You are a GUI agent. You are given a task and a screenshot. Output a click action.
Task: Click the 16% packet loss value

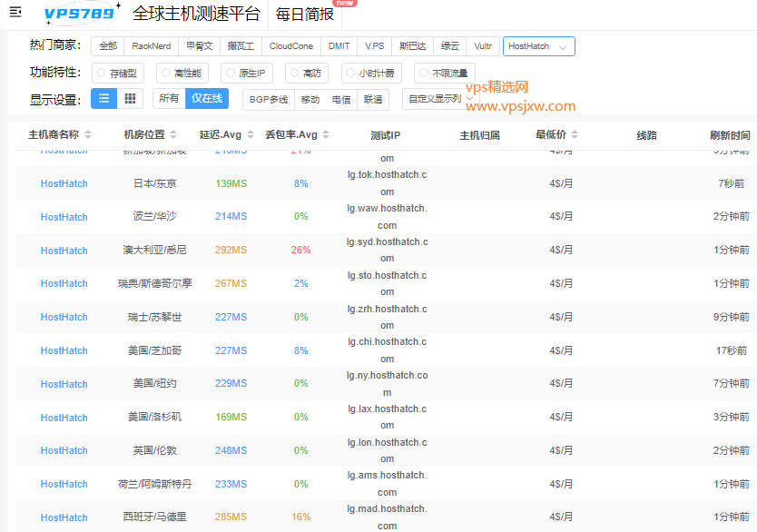pyautogui.click(x=300, y=517)
